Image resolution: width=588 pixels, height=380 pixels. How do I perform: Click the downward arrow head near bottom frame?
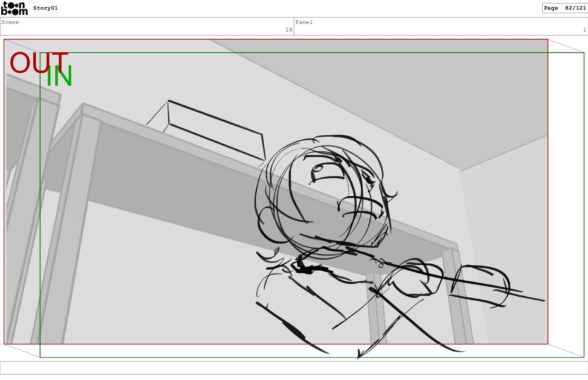360,355
